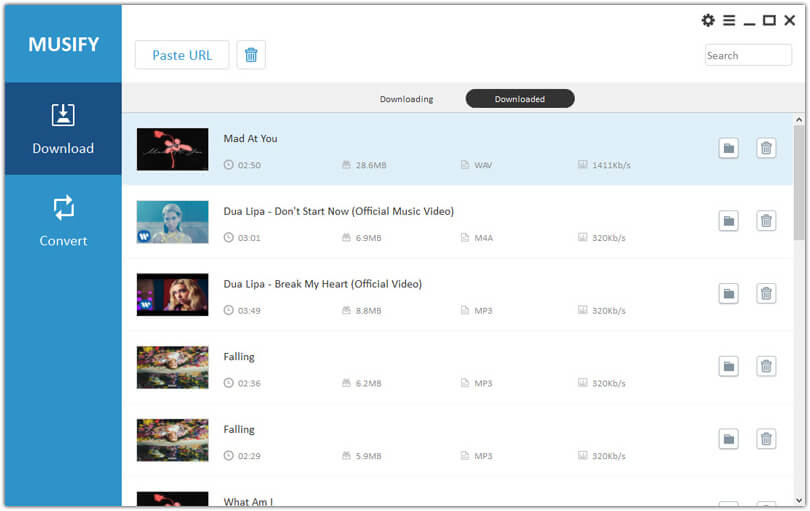Click the trash icon beside Paste URL
The height and width of the screenshot is (511, 810).
251,55
